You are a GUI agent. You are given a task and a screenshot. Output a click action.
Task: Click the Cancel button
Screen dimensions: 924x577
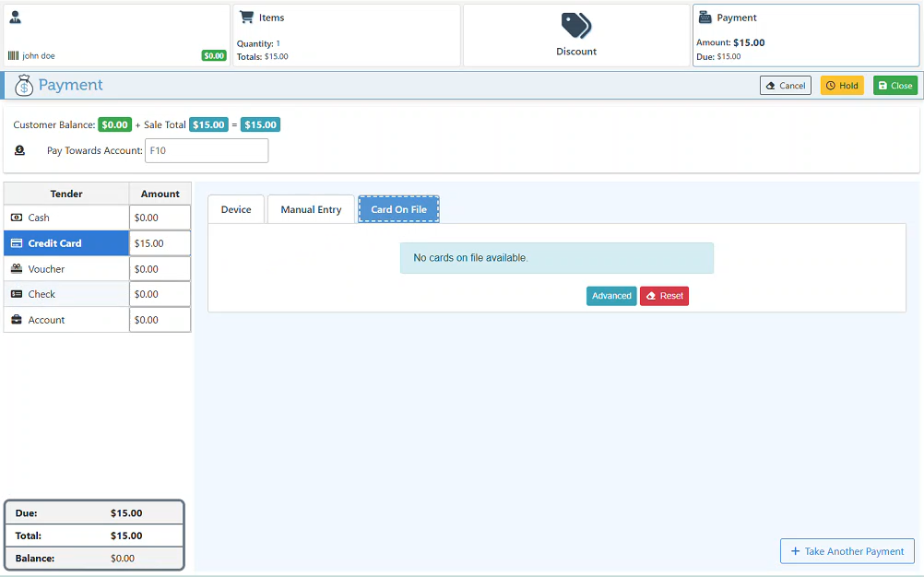tap(785, 86)
